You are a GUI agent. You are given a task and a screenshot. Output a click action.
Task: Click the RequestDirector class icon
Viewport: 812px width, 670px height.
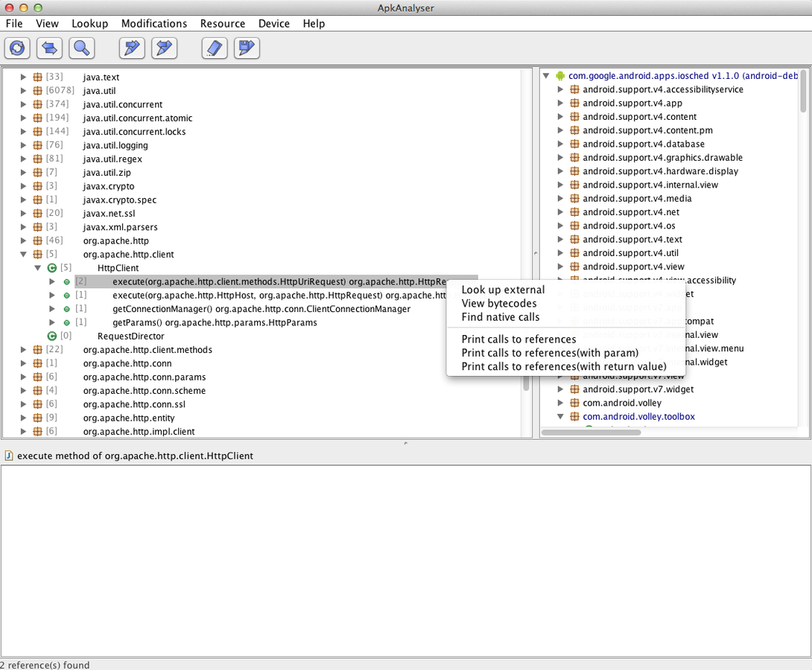click(x=52, y=336)
